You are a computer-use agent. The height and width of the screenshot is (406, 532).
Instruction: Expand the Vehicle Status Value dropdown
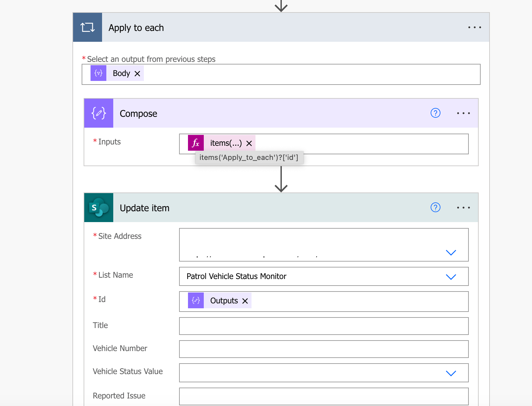pyautogui.click(x=451, y=373)
